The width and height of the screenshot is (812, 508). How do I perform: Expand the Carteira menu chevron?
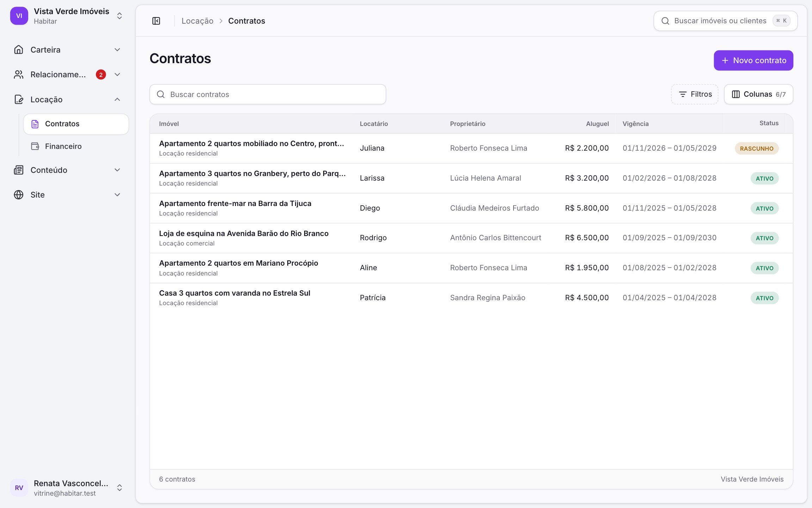pyautogui.click(x=117, y=50)
